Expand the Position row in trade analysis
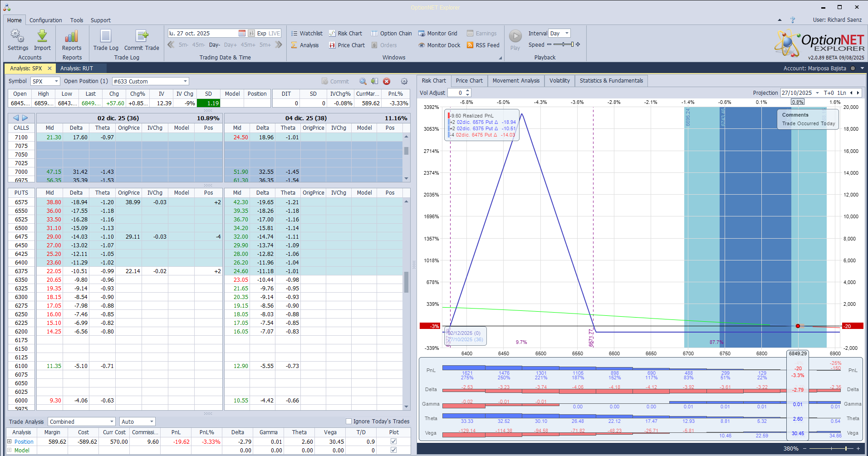 (x=9, y=441)
